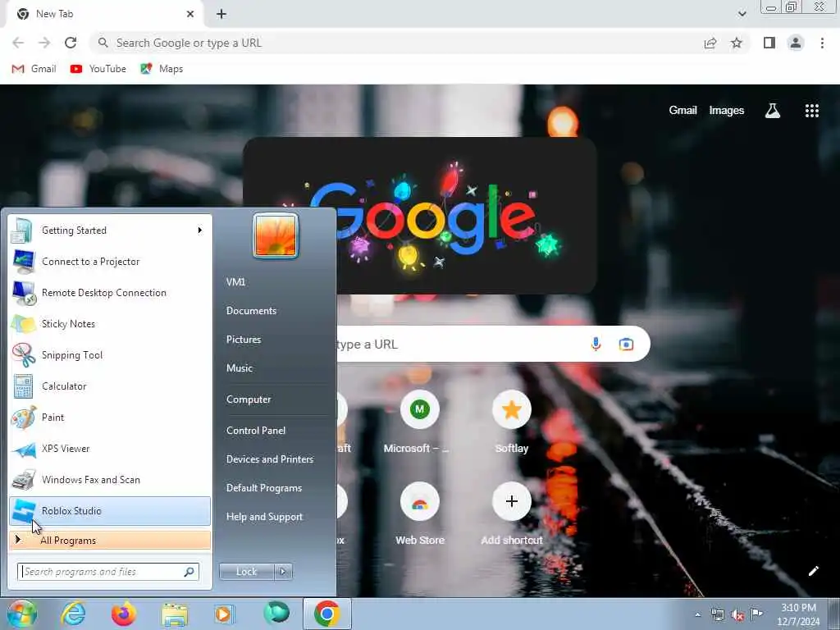This screenshot has width=840, height=630.
Task: Click the Search programs and files box
Action: 108,572
